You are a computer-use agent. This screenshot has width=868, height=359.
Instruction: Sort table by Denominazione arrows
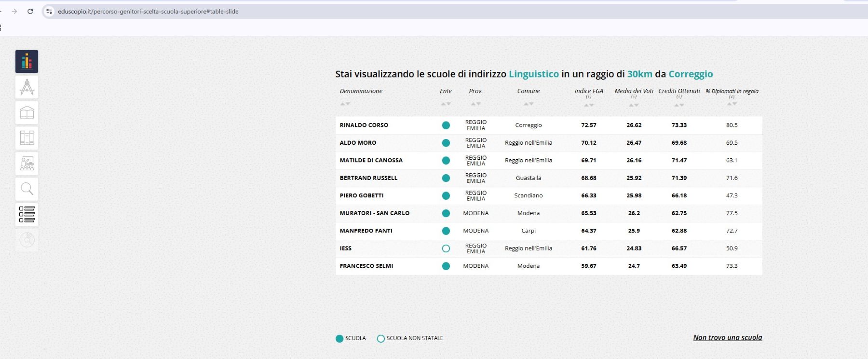pyautogui.click(x=345, y=104)
